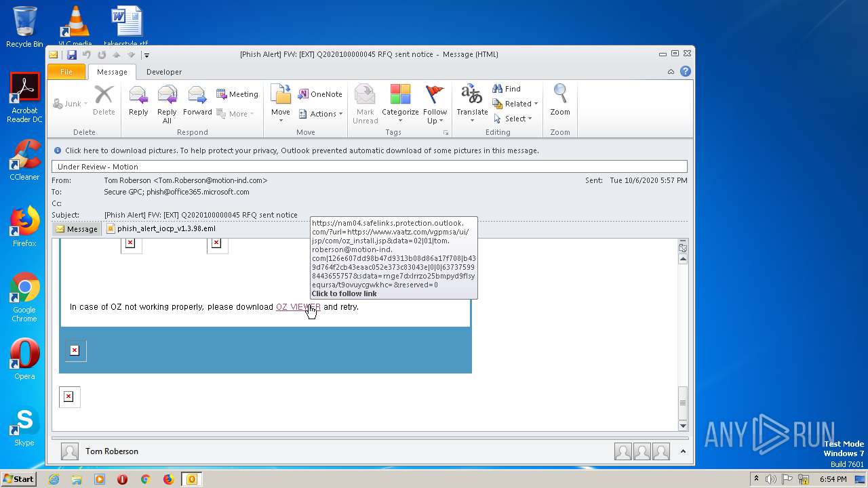
Task: Click the taskbar clock showing 6:54 PM
Action: pos(833,479)
